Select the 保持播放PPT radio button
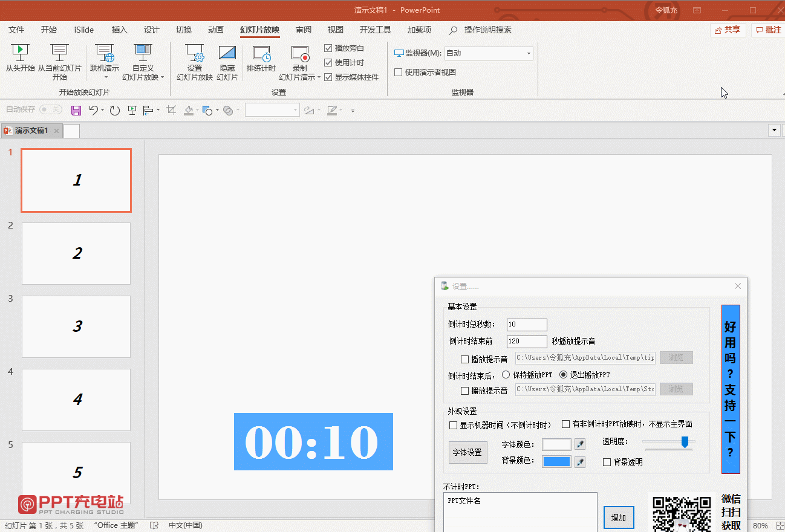The width and height of the screenshot is (785, 532). (506, 374)
